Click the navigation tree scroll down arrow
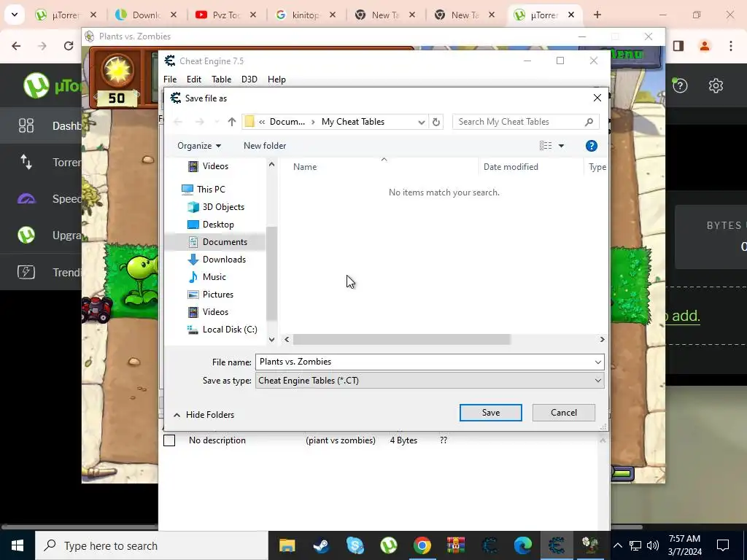Viewport: 747px width, 560px height. (x=271, y=340)
